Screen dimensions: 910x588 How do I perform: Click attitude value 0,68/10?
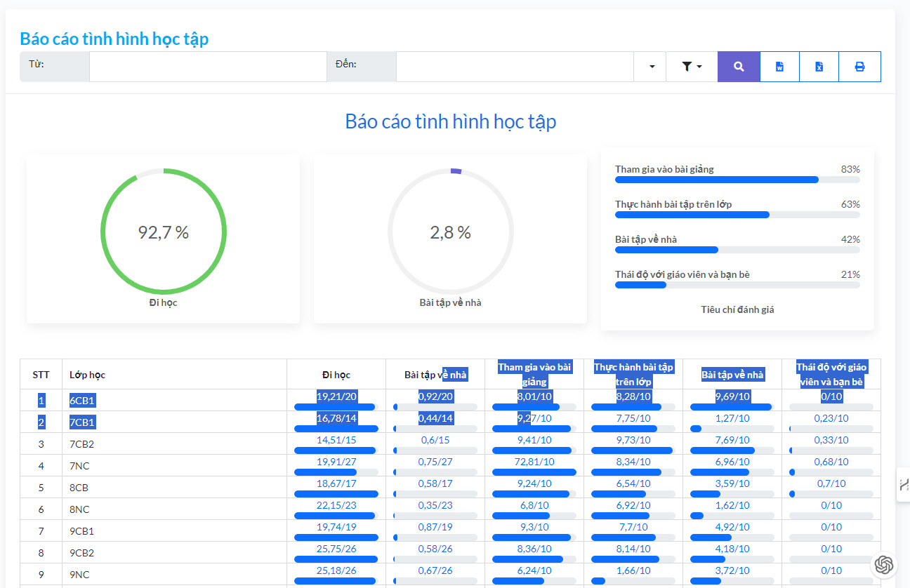click(831, 462)
